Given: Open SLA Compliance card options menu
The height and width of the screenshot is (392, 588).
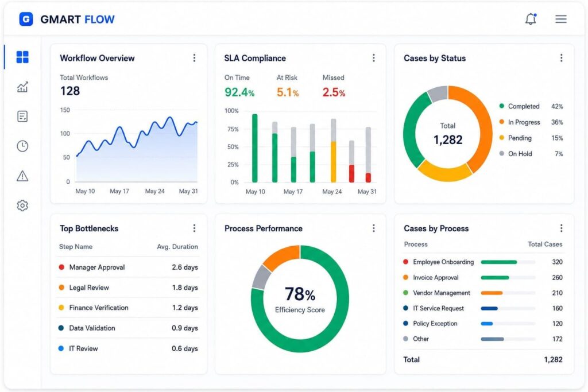Looking at the screenshot, I should (x=373, y=58).
